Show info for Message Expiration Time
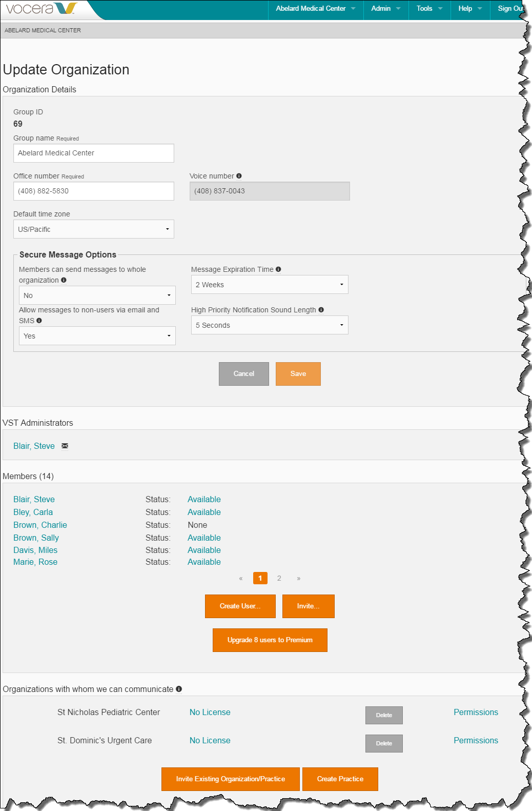Screen dimensions: 532x811 coord(278,269)
